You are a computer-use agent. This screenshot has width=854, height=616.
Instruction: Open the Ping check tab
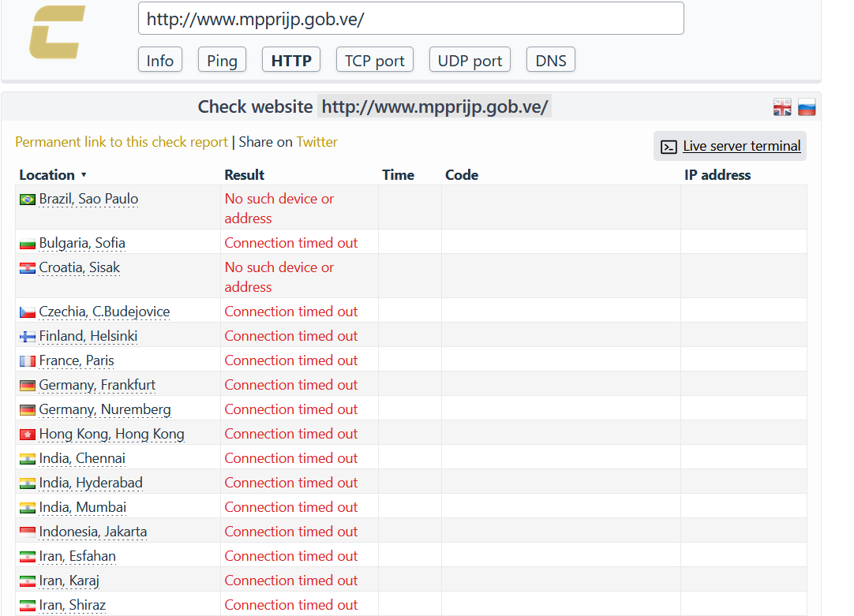tap(223, 60)
